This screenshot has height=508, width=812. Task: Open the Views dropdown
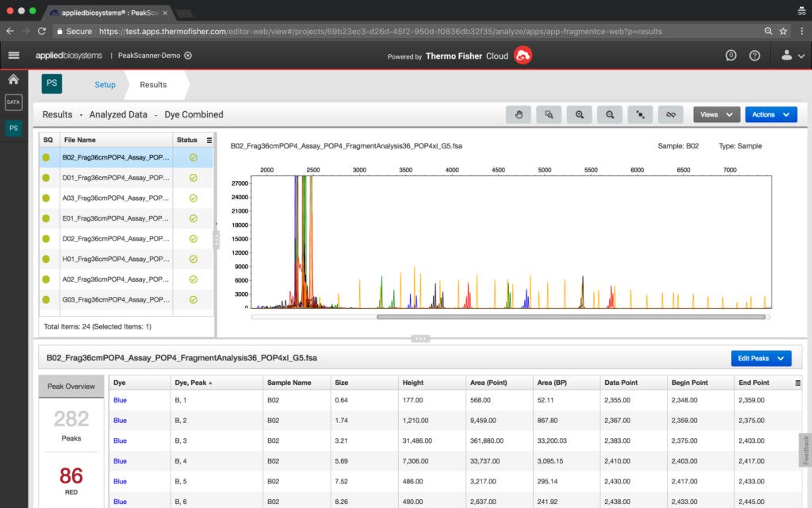[717, 114]
